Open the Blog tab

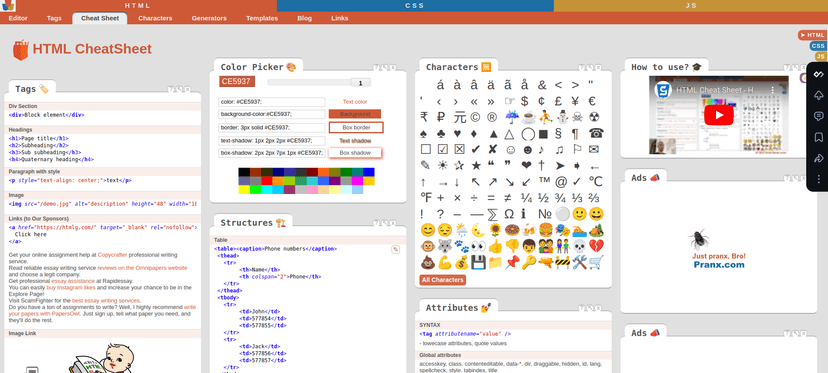pos(305,18)
